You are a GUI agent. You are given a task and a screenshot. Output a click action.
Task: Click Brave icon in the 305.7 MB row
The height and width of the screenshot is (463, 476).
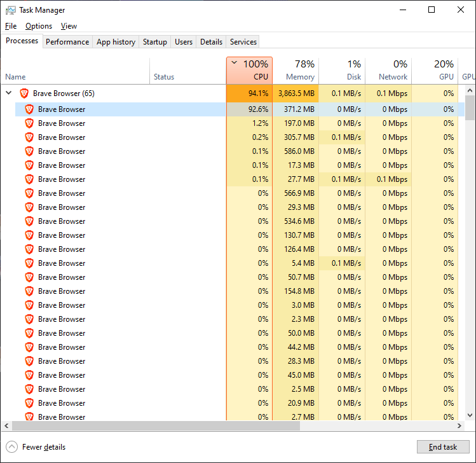point(29,137)
